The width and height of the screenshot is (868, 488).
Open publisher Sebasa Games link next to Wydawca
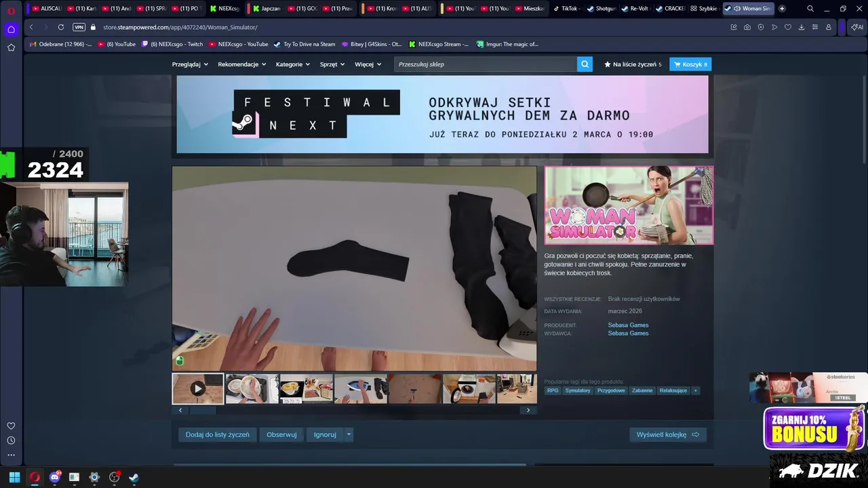628,333
